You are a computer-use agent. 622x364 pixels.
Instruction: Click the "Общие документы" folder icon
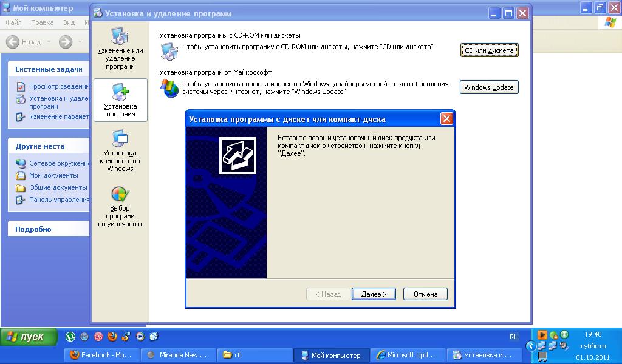click(21, 187)
